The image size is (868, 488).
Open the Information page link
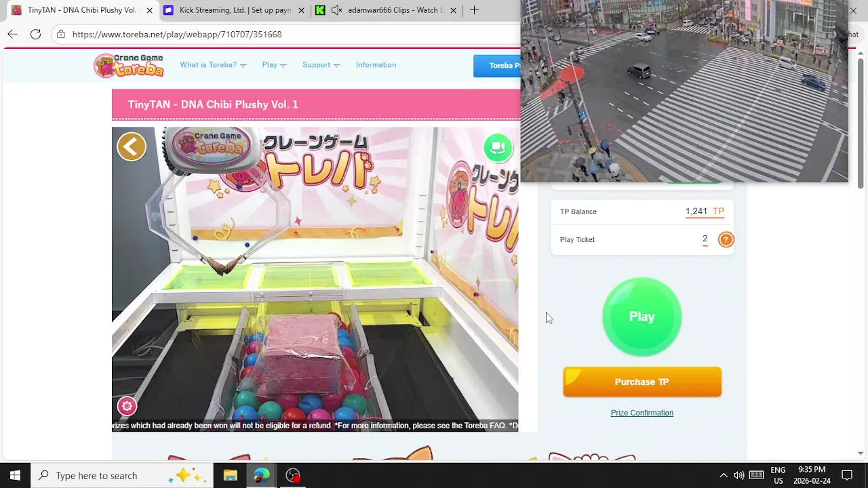[376, 65]
